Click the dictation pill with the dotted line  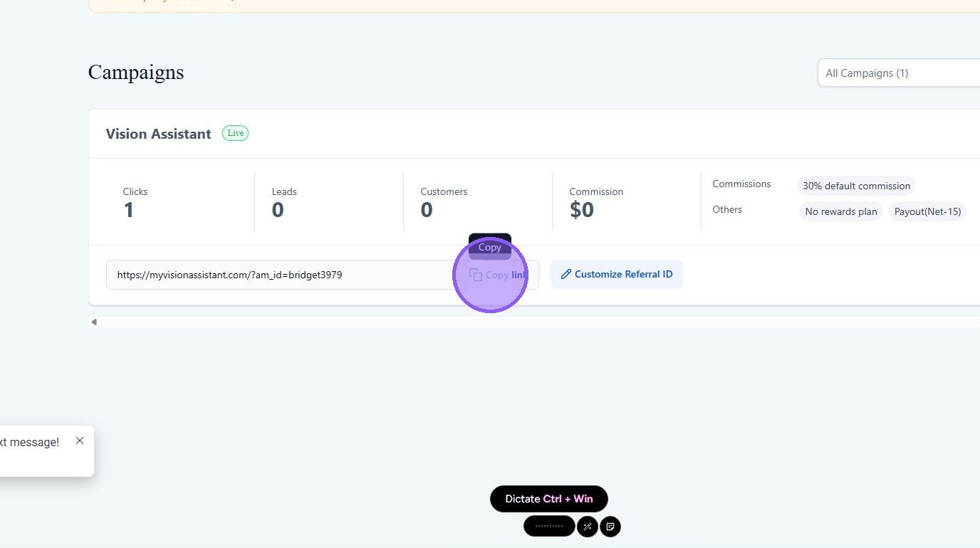click(549, 527)
